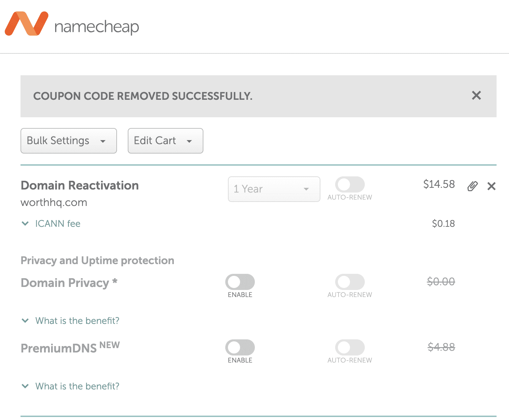
Task: Expand PremiumDNS 'What is the benefit?'
Action: [70, 386]
